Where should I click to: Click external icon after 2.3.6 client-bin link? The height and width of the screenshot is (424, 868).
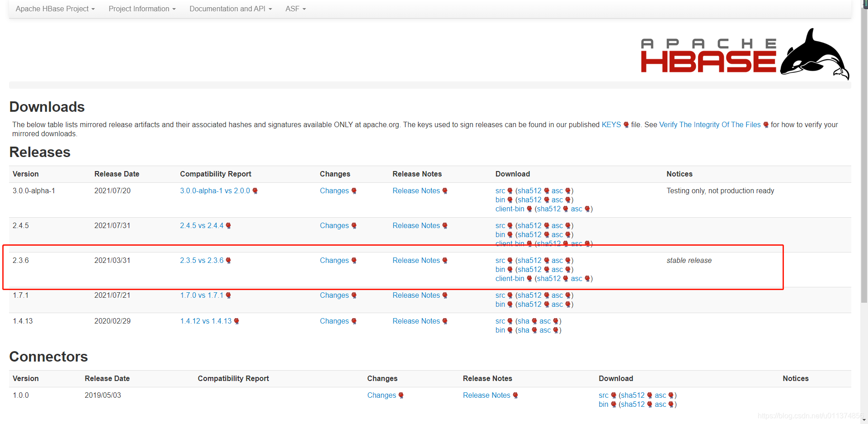[529, 279]
